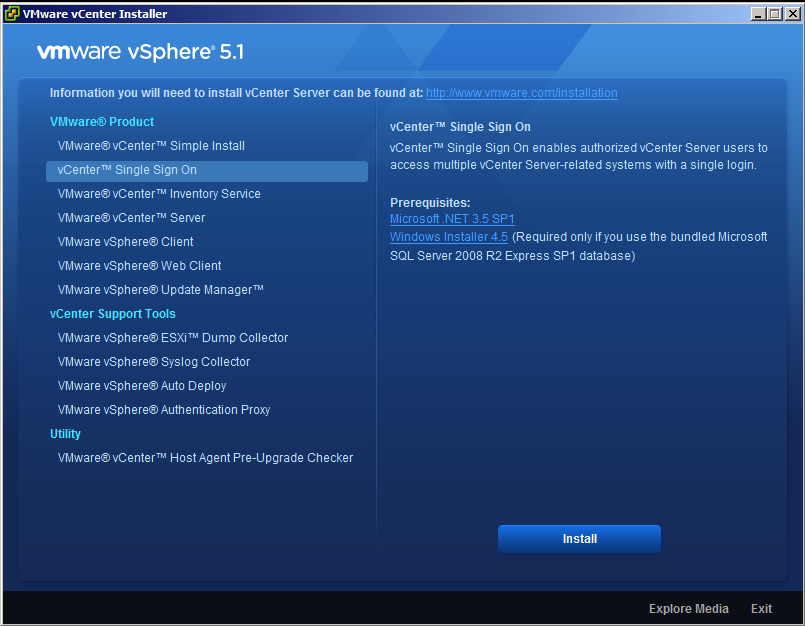Open Microsoft .NET 3.5 SP1 prerequisite link
The image size is (805, 626).
[x=452, y=218]
